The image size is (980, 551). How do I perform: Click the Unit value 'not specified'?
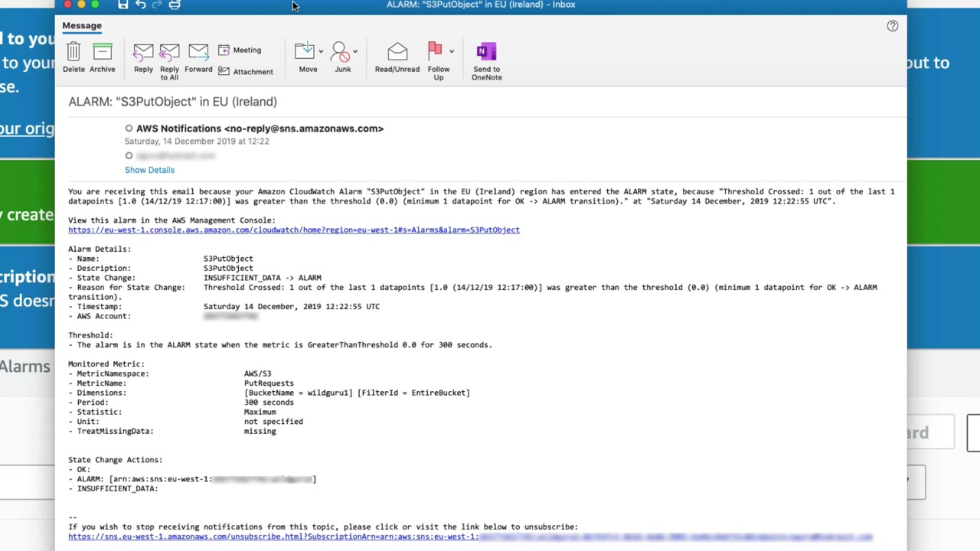273,422
